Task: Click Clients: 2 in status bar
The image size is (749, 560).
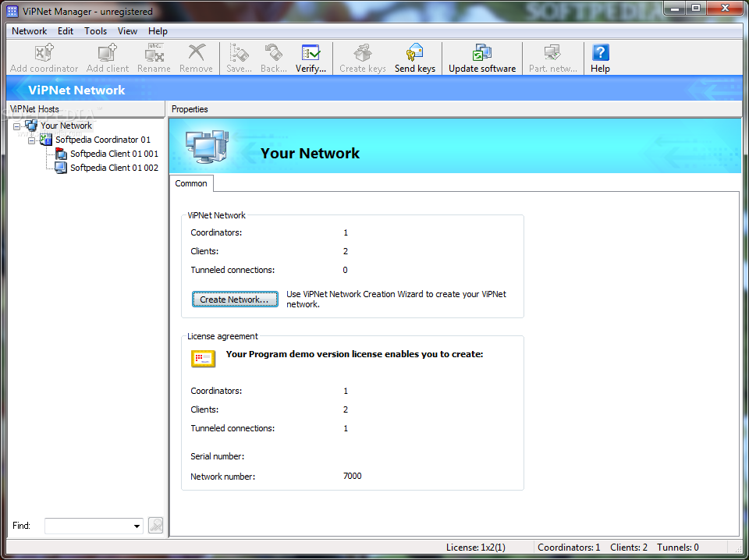Action: 629,548
